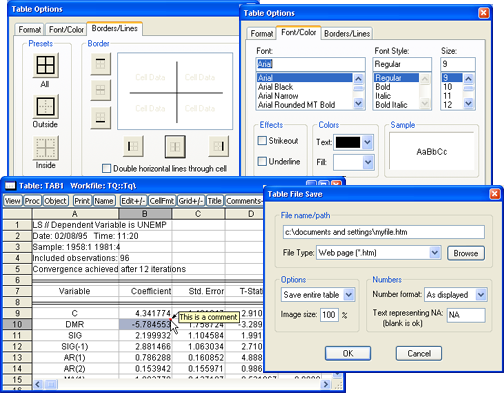Image resolution: width=504 pixels, height=393 pixels.
Task: Click the white Fill color swatch
Action: click(x=348, y=162)
